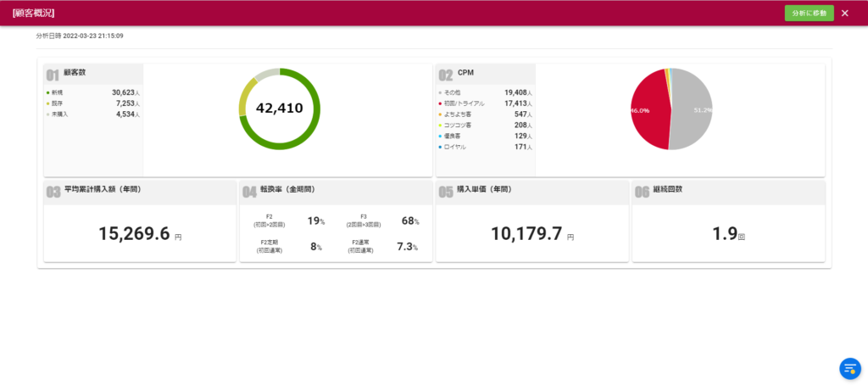Click the green 分析に移動 button
868x385 pixels.
click(809, 13)
